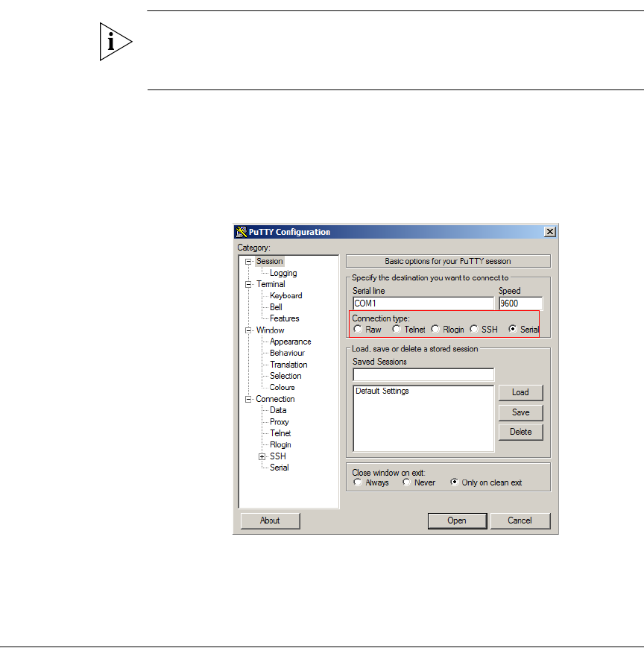Click the Load button
Viewport: 644px width, 648px height.
coord(520,392)
